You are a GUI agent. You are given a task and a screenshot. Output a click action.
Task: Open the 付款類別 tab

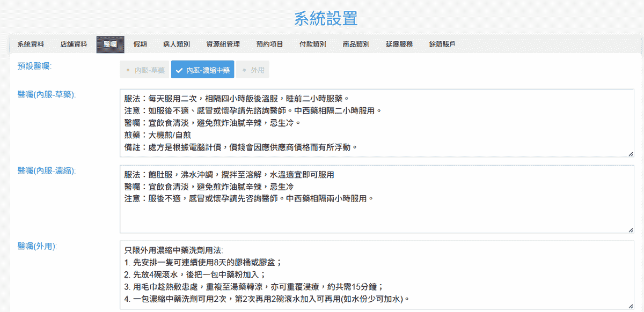click(313, 44)
